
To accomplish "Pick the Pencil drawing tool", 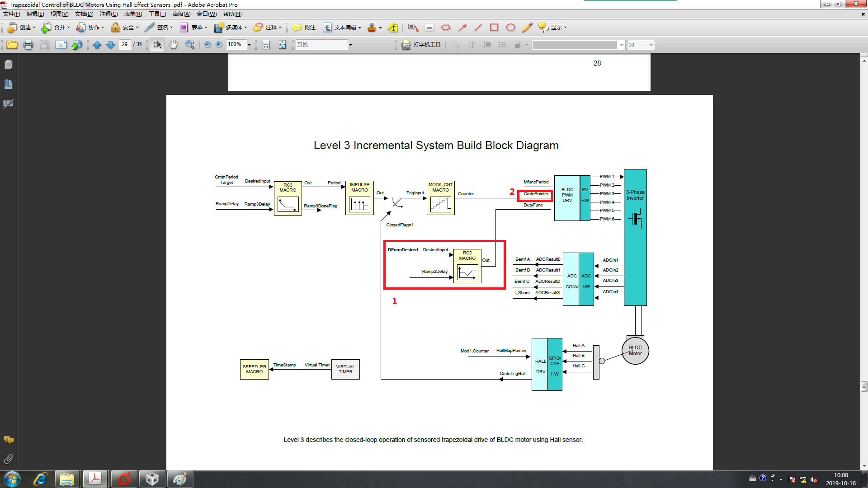I will 527,28.
